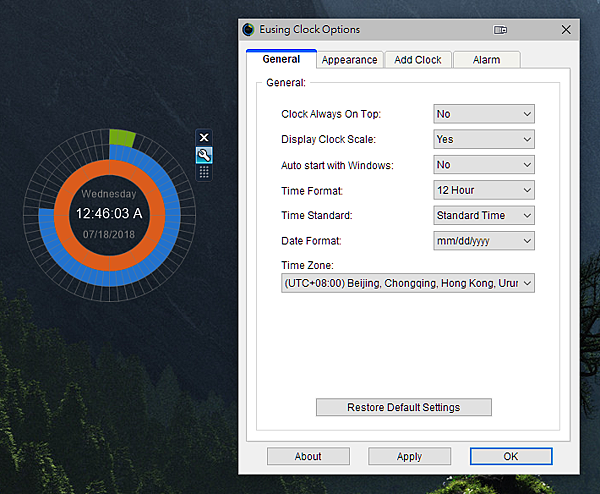This screenshot has width=600, height=494.
Task: Expand the Clock Always On Top dropdown
Action: 484,114
